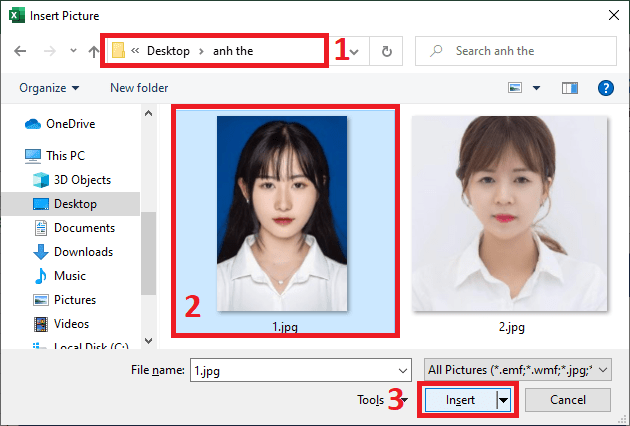
Task: Open Help with the question mark icon
Action: pyautogui.click(x=605, y=88)
